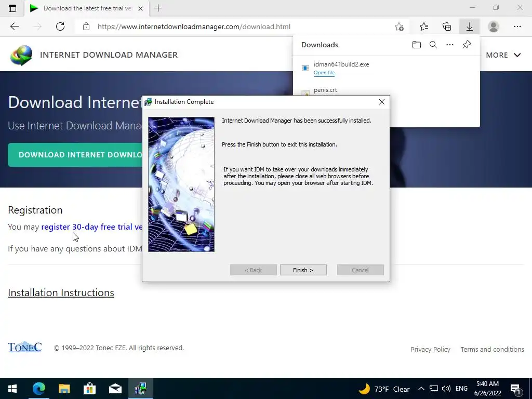Select IDM installer taskbar icon
532x399 pixels.
click(141, 389)
